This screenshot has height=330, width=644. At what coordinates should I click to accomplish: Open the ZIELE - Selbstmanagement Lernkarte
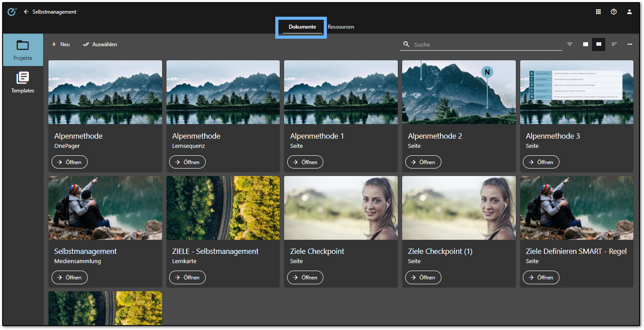point(187,277)
